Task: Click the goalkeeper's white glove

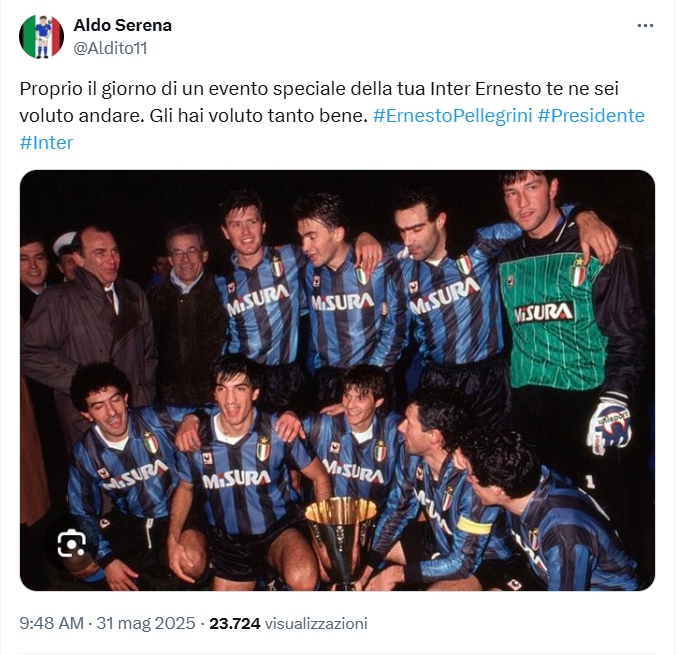Action: 608,424
